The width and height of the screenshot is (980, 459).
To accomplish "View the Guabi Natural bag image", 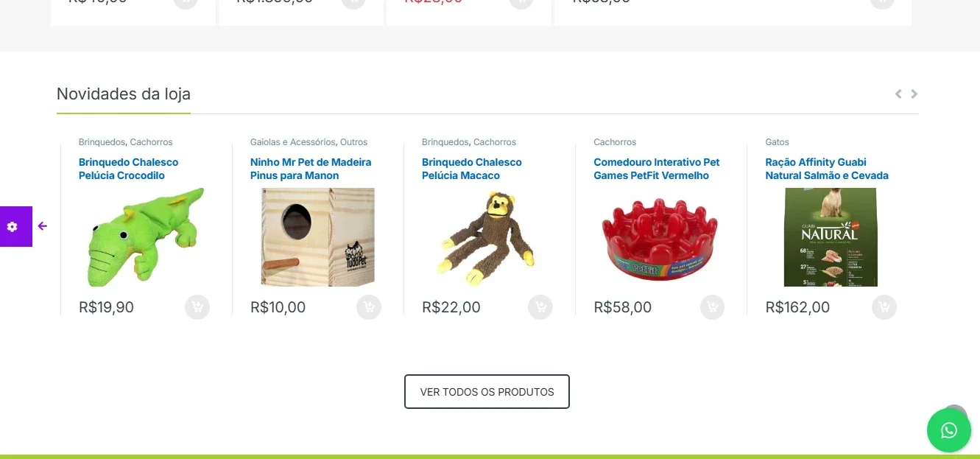I will 831,237.
